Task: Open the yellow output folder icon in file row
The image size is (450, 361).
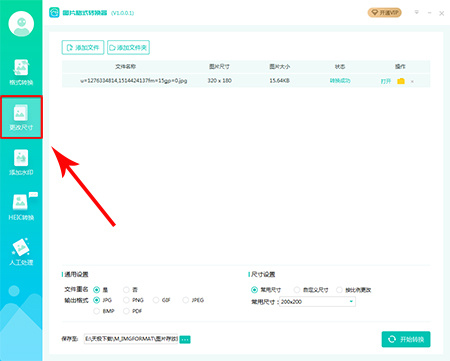Action: [401, 81]
